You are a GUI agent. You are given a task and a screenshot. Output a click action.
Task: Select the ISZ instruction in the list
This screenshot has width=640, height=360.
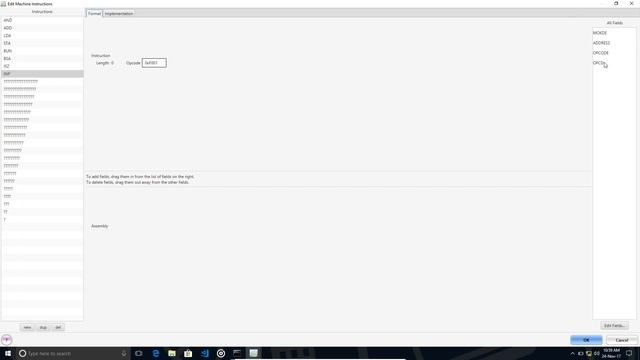coord(42,66)
